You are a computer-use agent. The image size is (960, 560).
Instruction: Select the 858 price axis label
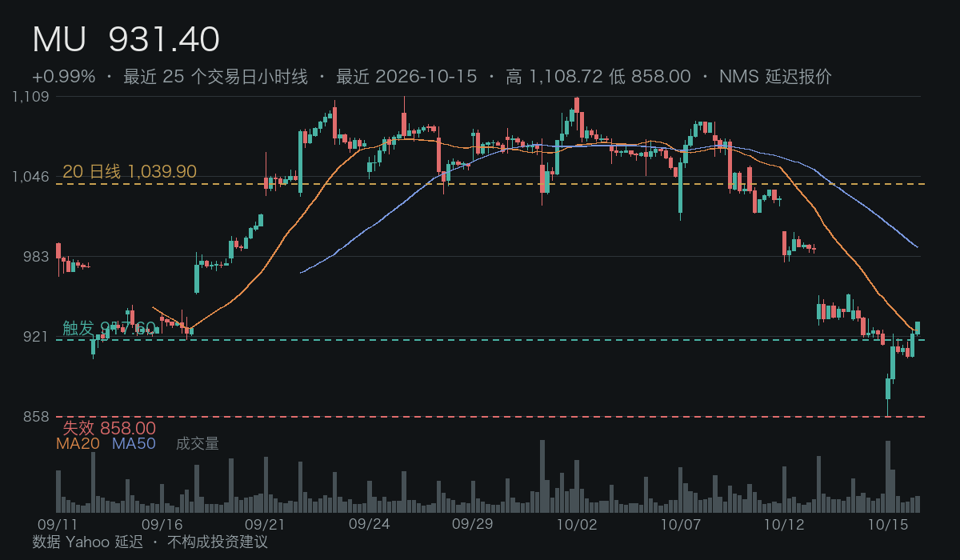click(37, 417)
